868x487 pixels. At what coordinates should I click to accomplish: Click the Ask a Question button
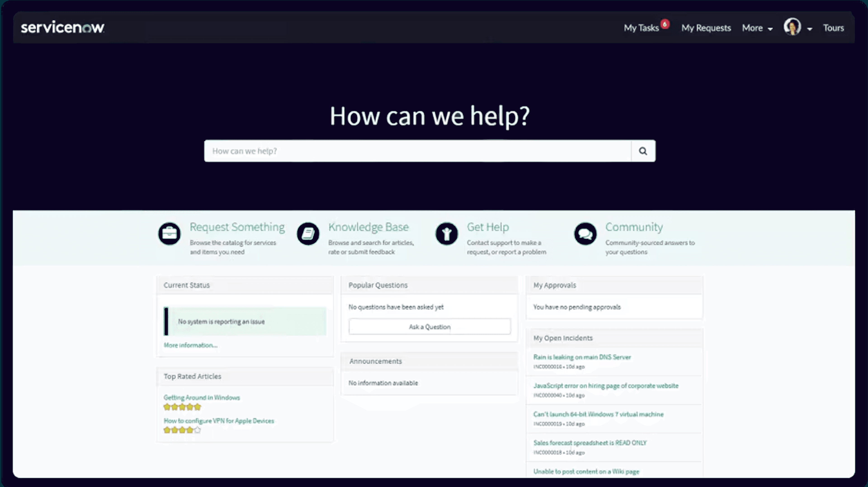click(429, 326)
